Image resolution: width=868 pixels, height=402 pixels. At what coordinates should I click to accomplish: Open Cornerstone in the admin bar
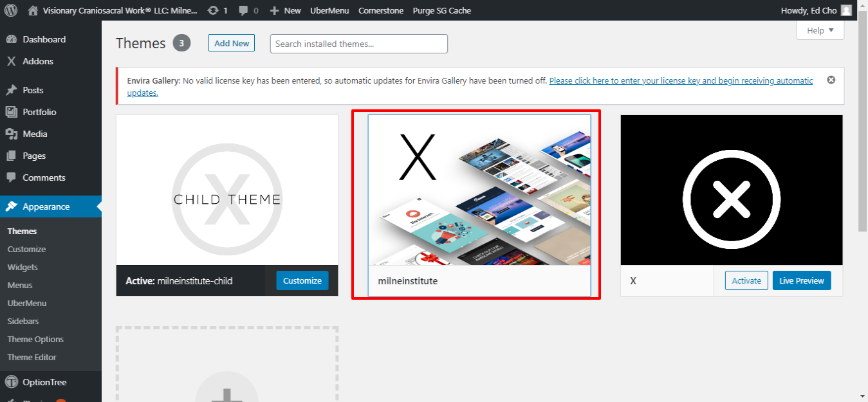381,10
